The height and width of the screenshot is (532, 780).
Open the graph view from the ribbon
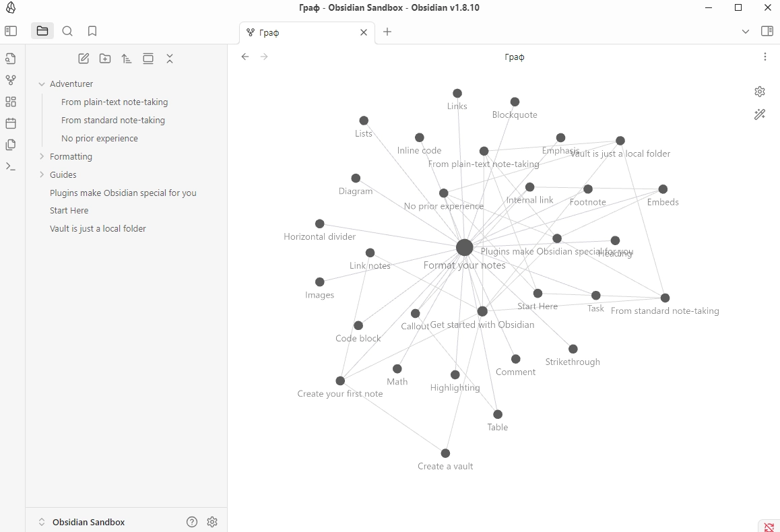click(10, 80)
